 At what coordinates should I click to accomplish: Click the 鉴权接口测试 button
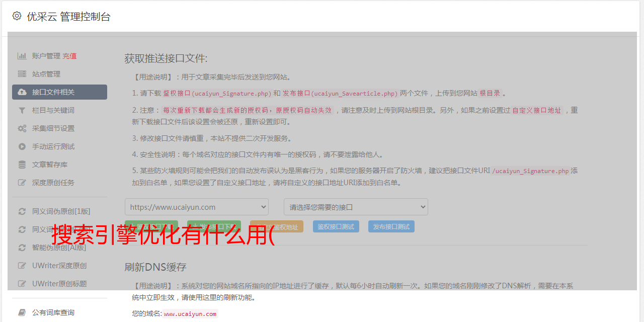[x=336, y=226]
